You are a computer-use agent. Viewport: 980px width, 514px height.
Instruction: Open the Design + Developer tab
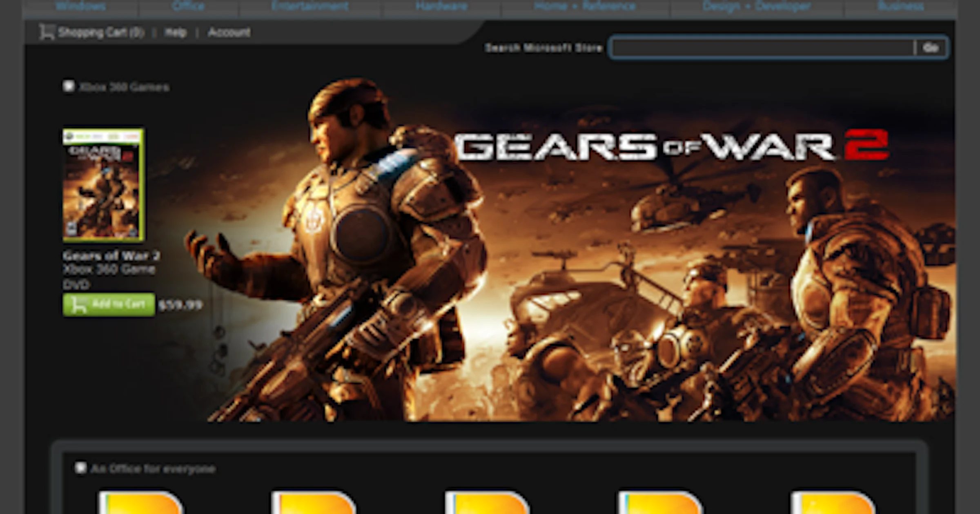coord(757,6)
